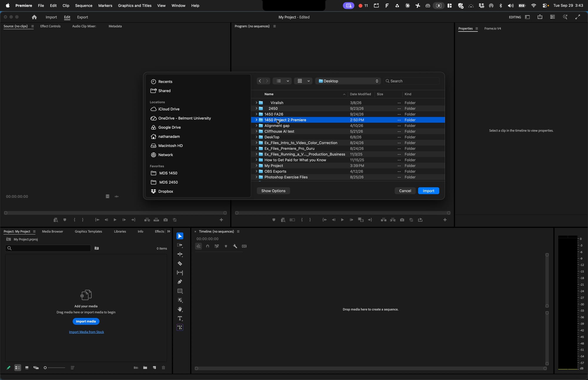The image size is (588, 380).
Task: Select Dropbox in the dialog sidebar
Action: [x=166, y=191]
